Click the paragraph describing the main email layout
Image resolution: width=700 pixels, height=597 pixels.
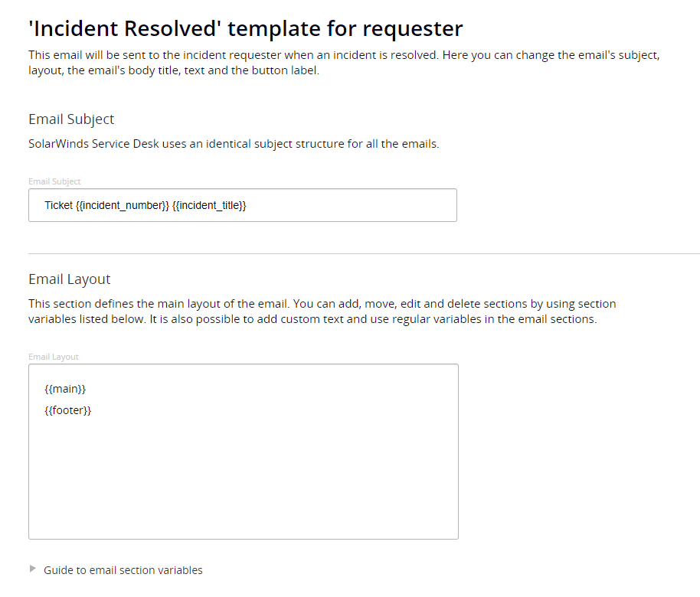pyautogui.click(x=322, y=312)
